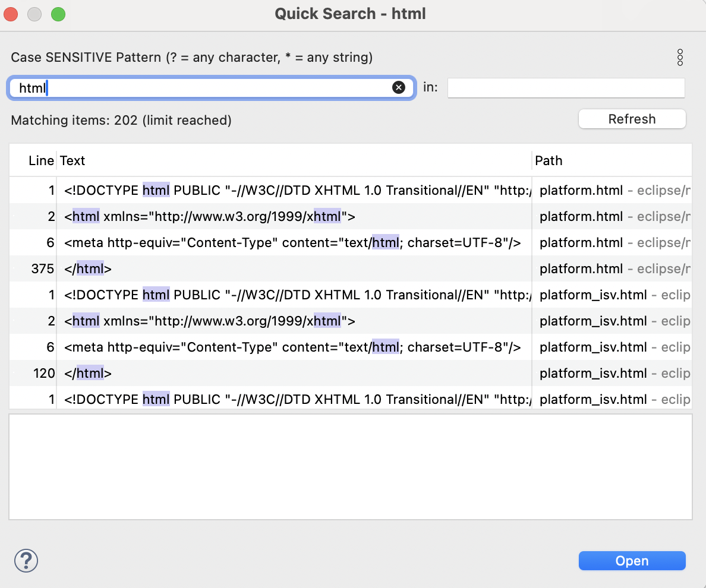Select platform_isv.html line 2 xmlns row
The width and height of the screenshot is (706, 588).
(350, 321)
